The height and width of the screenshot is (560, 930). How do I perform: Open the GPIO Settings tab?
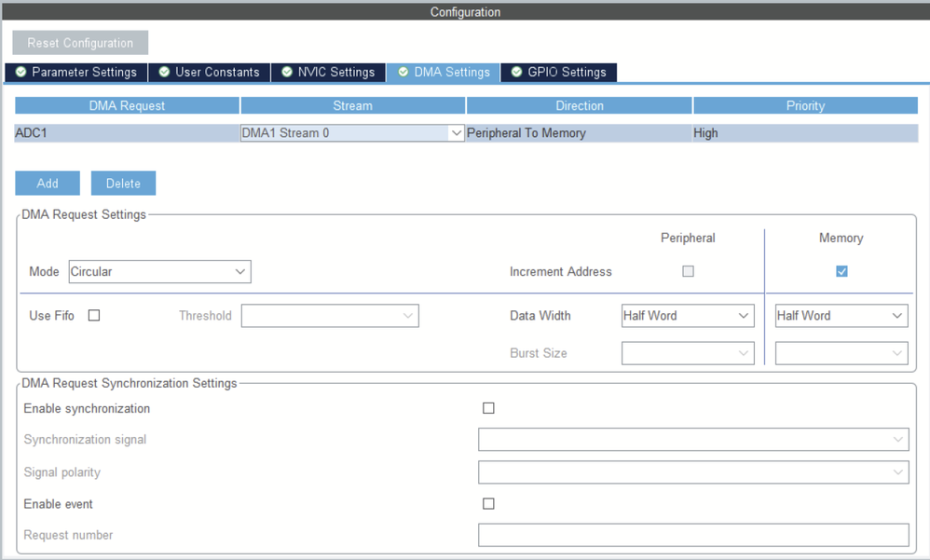pos(559,73)
